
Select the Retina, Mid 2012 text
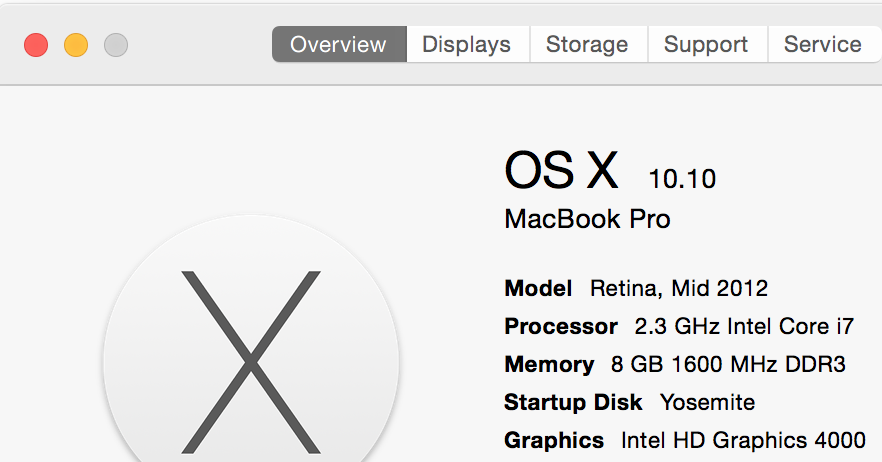[x=679, y=289]
